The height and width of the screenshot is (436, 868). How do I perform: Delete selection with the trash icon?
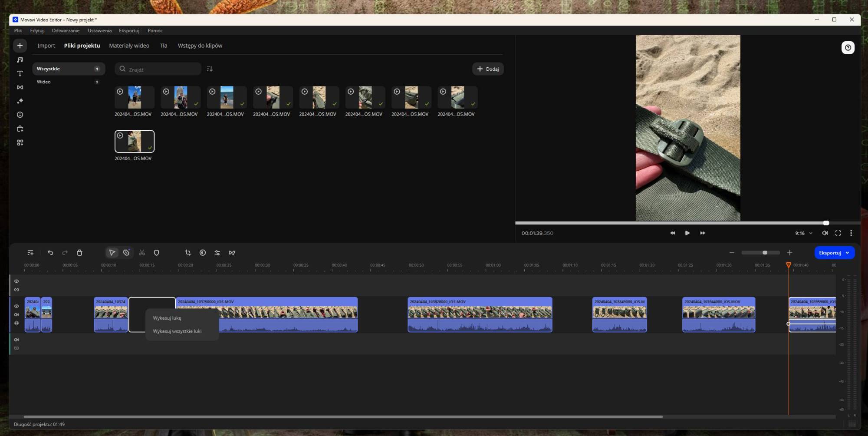[79, 253]
